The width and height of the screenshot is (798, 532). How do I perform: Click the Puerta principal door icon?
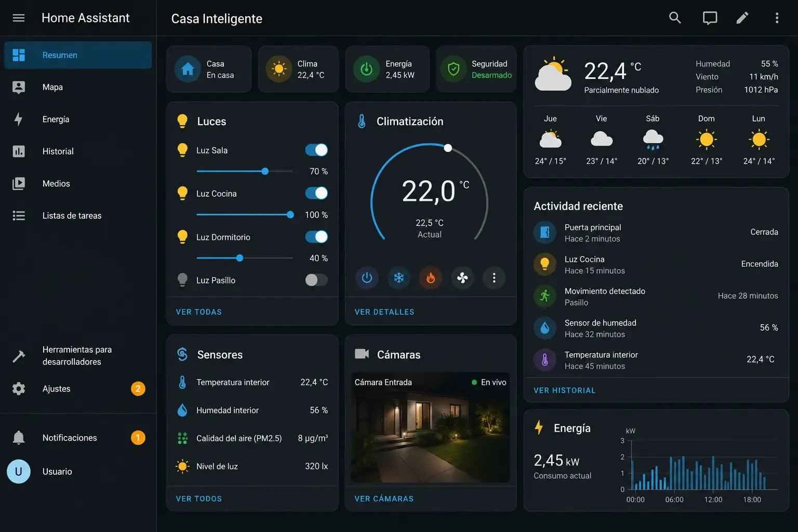[x=545, y=232]
